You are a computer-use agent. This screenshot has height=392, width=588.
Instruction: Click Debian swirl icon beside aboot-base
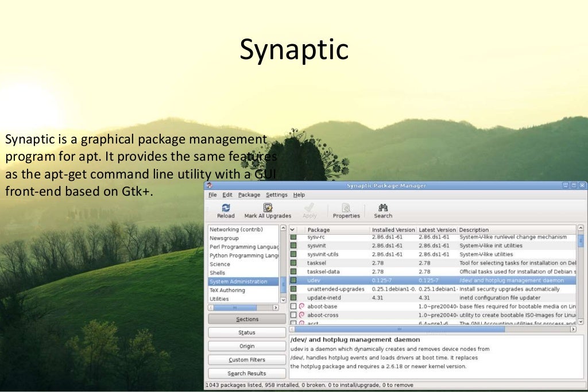click(301, 306)
